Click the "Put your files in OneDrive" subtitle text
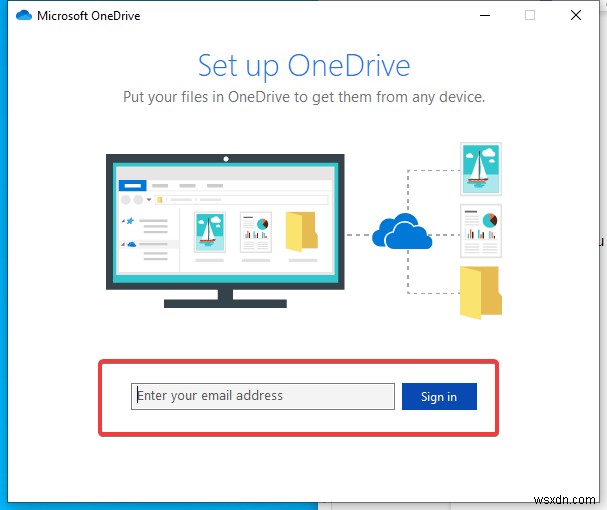 pyautogui.click(x=304, y=97)
